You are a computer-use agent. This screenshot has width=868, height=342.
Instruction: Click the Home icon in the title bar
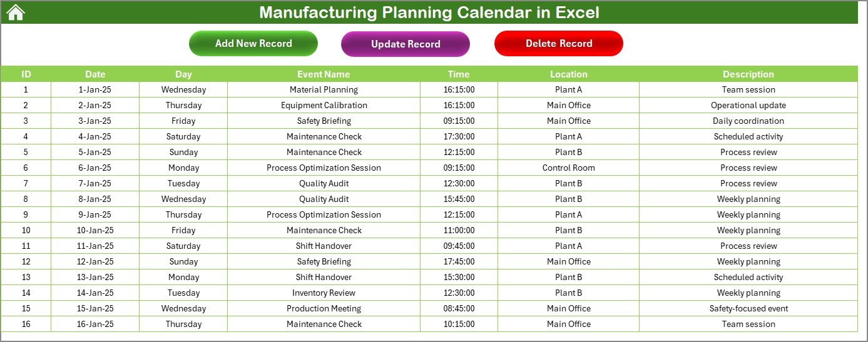point(16,12)
